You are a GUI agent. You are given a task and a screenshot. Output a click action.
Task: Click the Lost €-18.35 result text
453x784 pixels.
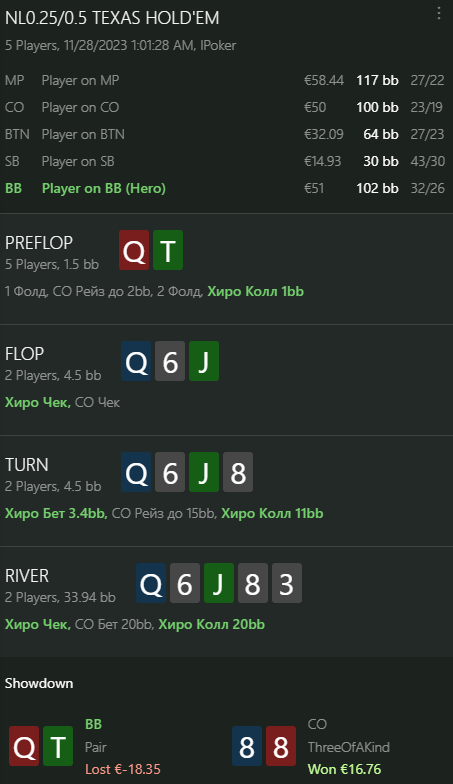(x=123, y=769)
